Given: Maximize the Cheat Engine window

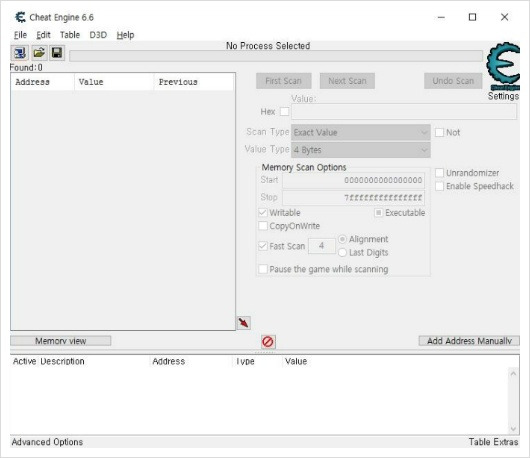Looking at the screenshot, I should 473,17.
